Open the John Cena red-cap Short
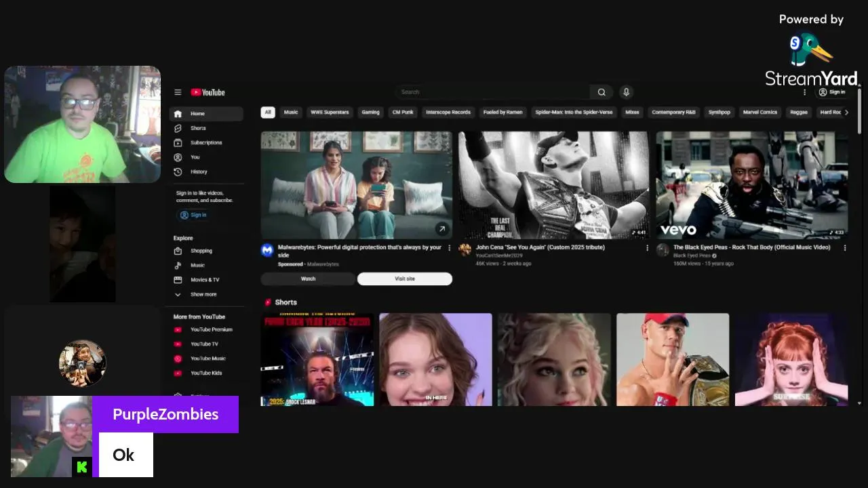The height and width of the screenshot is (488, 868). click(673, 359)
